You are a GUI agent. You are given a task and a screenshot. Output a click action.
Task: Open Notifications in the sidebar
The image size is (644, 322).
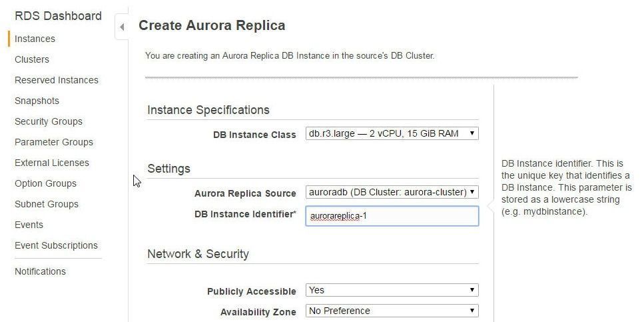[40, 271]
